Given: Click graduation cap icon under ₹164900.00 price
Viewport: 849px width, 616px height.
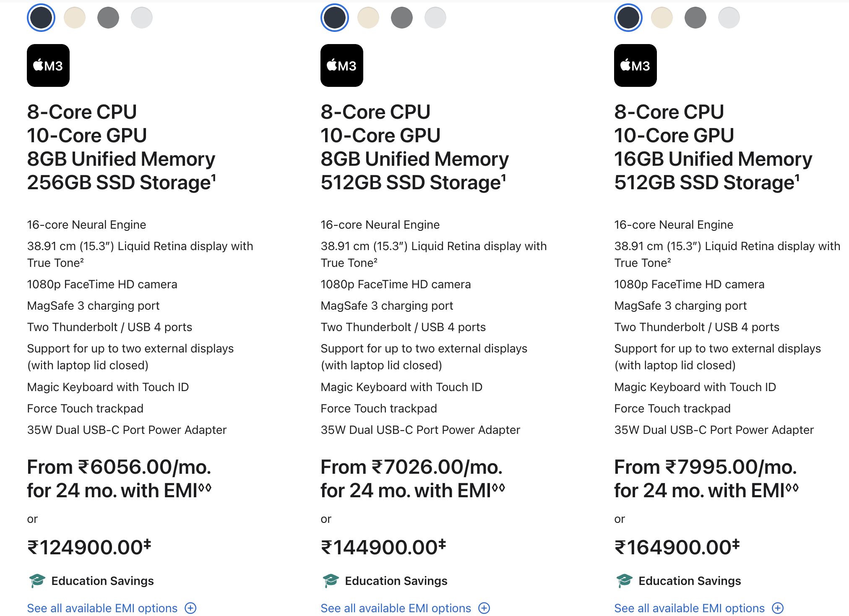Looking at the screenshot, I should (624, 581).
